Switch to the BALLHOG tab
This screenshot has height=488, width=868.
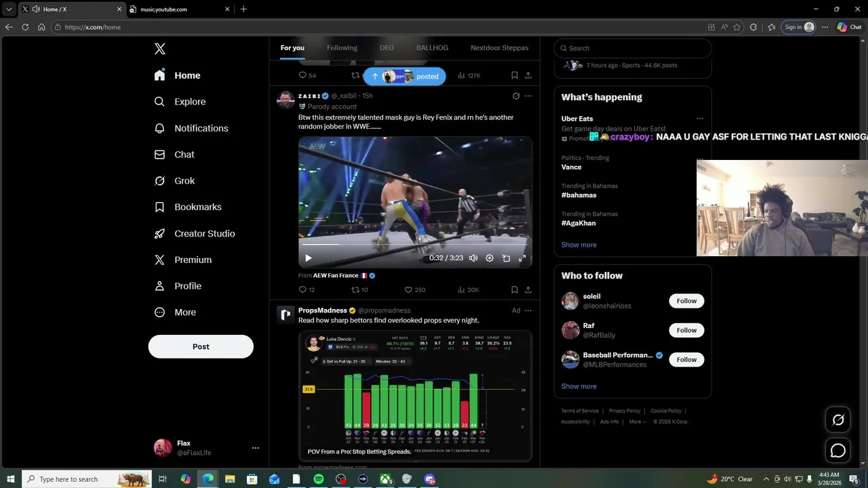pos(432,48)
